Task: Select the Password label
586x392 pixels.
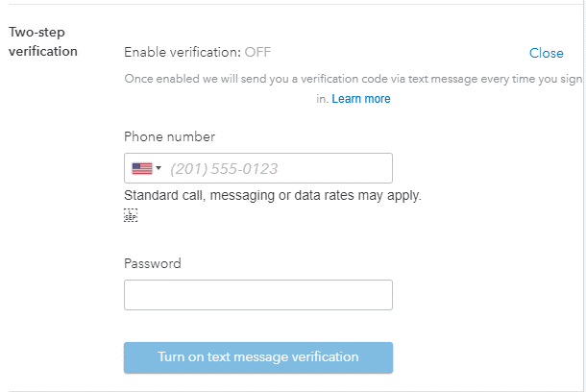Action: tap(152, 263)
